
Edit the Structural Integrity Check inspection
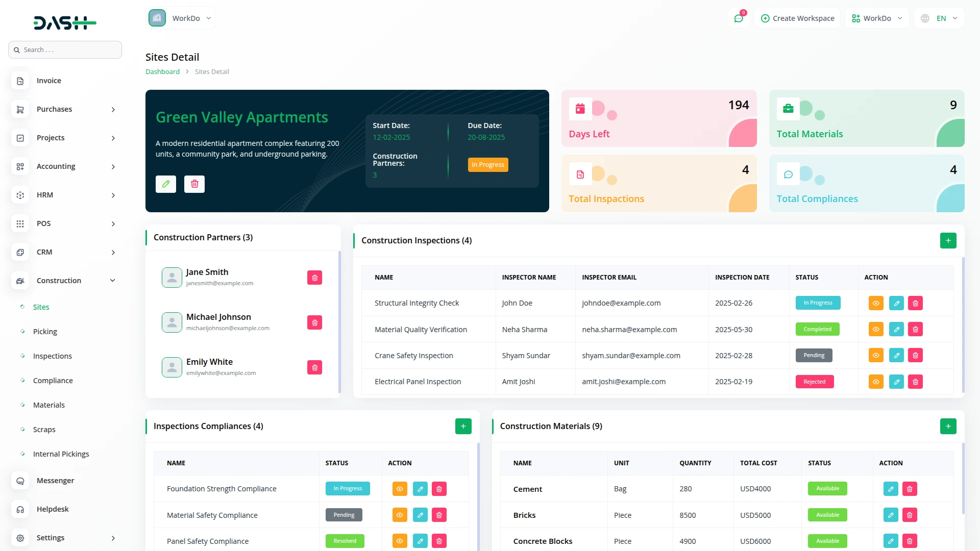point(896,304)
